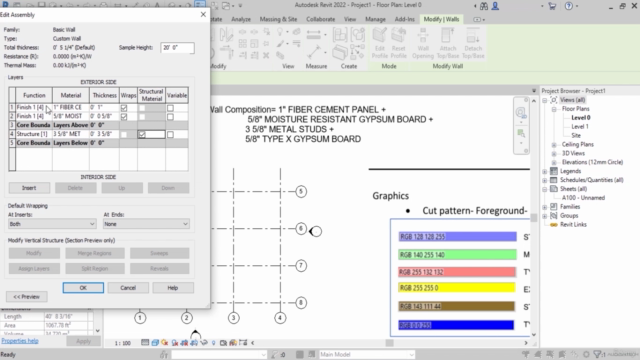The image size is (640, 360).
Task: Select the Modify | Walls ribbon tab
Action: pyautogui.click(x=441, y=19)
